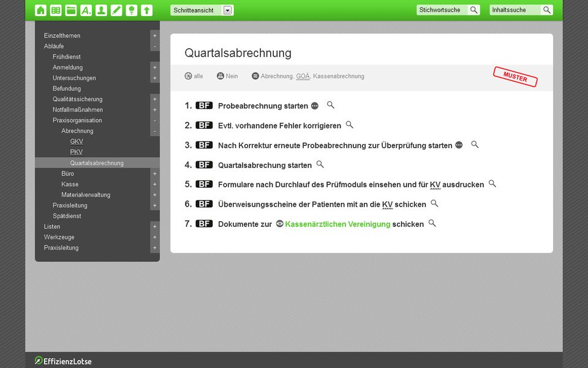This screenshot has height=368, width=588.
Task: Go to the home icon in toolbar
Action: [x=40, y=10]
